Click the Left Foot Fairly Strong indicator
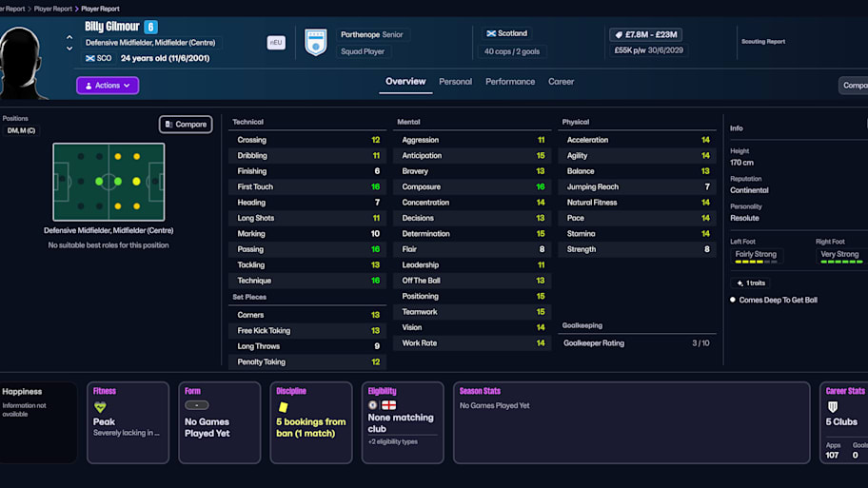Viewport: 868px width, 488px height. click(x=757, y=256)
